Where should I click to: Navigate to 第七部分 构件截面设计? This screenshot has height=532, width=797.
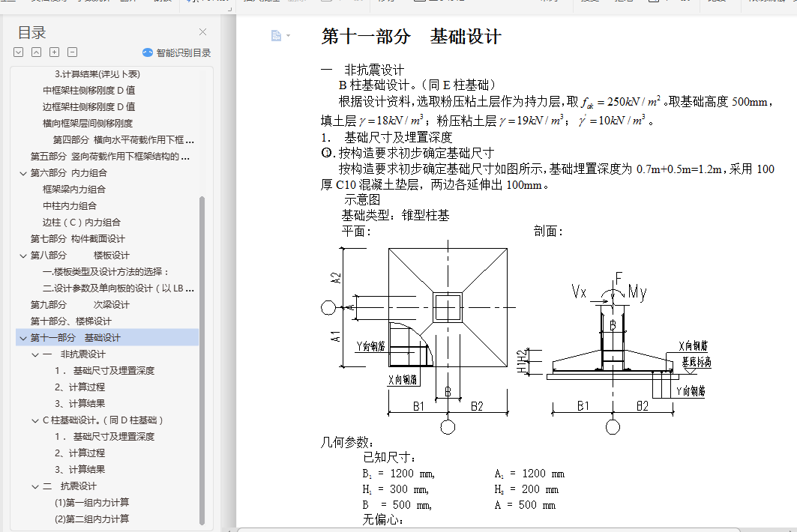tap(78, 239)
